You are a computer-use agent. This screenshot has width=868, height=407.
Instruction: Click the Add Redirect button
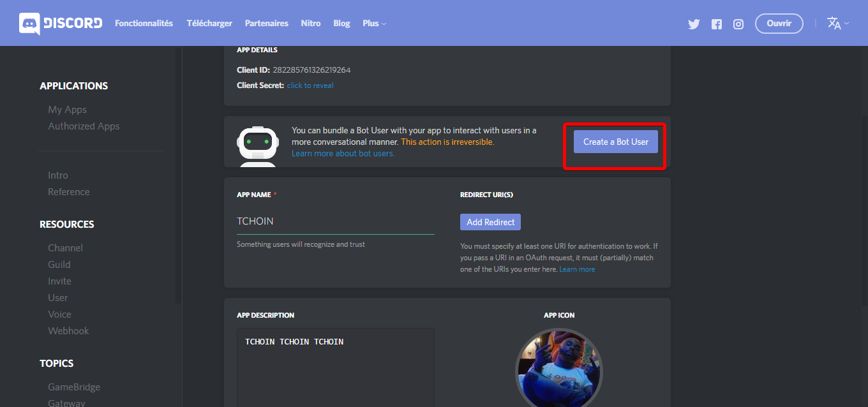click(490, 222)
